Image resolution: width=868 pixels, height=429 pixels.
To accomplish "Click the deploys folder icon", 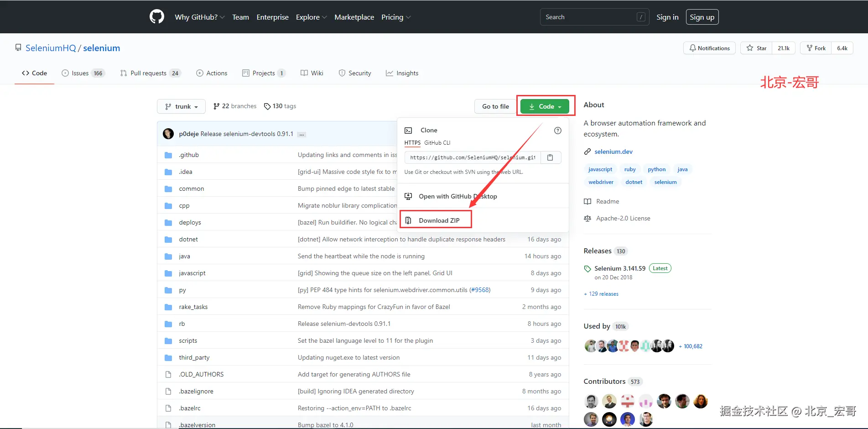I will (x=168, y=223).
